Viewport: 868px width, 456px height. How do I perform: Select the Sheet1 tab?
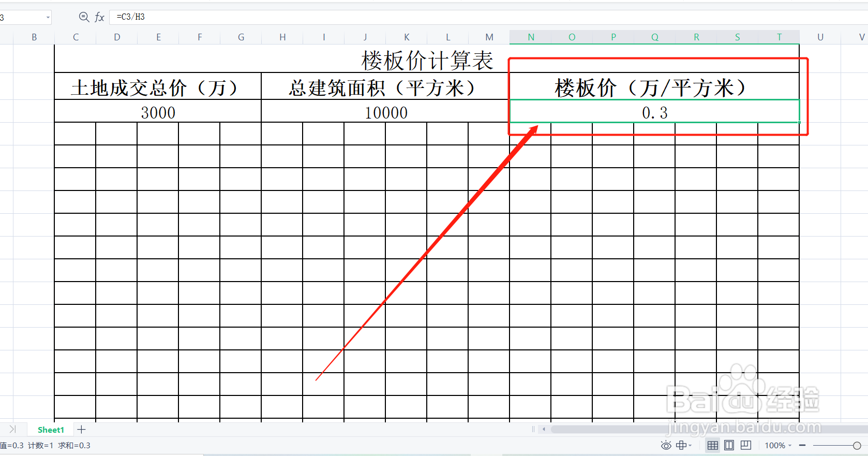coord(51,430)
